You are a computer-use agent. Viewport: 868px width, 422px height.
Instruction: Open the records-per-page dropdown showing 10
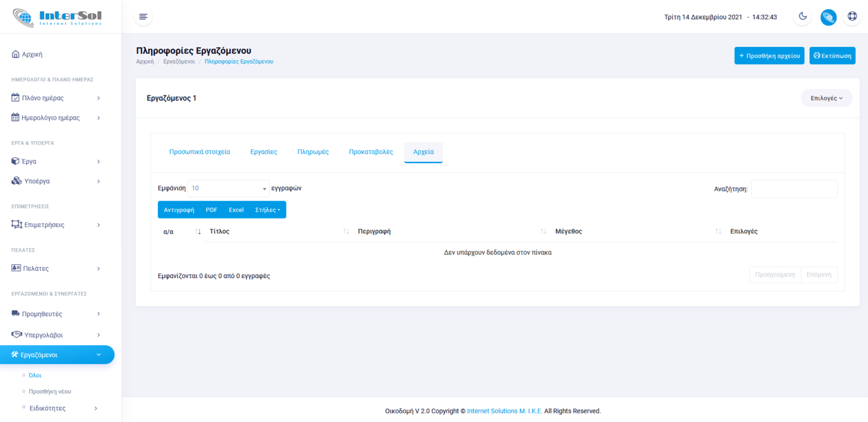[x=229, y=188]
